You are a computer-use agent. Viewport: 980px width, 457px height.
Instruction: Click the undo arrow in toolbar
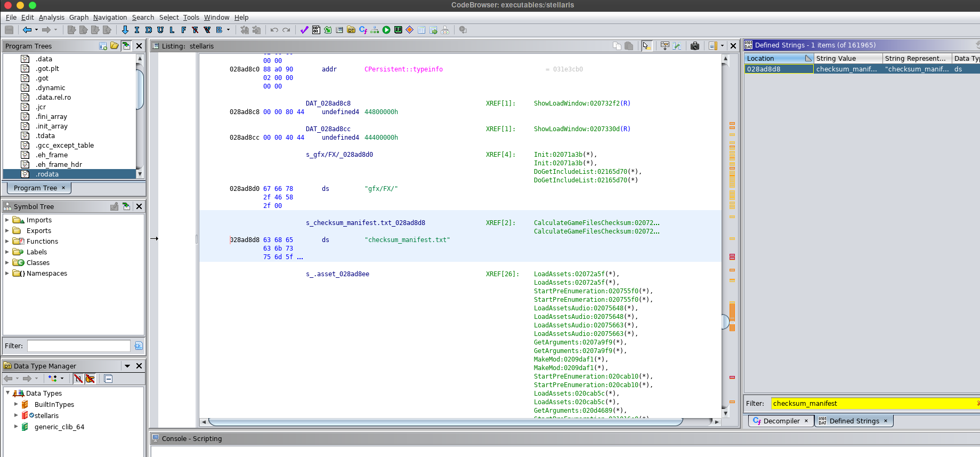tap(274, 30)
